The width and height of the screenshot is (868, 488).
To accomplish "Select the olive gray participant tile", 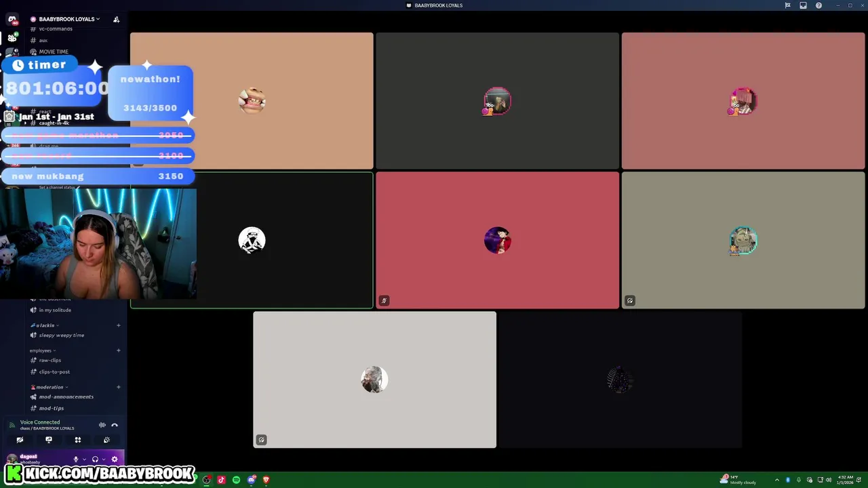I will (x=743, y=240).
